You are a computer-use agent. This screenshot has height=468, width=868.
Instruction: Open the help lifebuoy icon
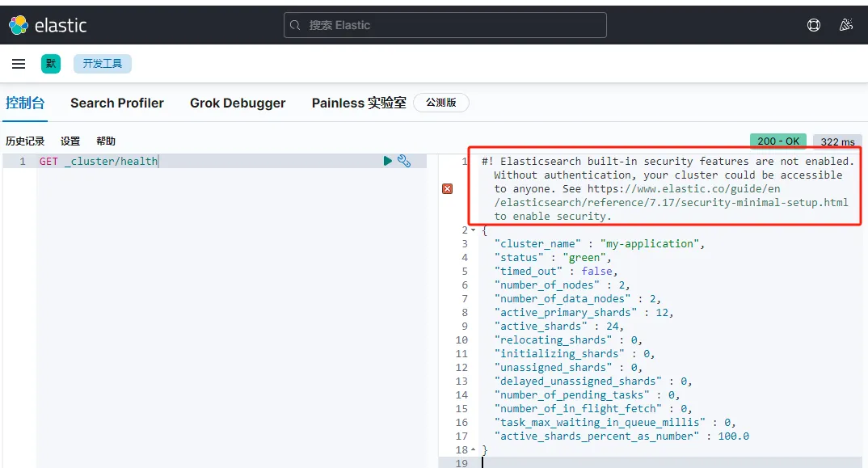(814, 25)
